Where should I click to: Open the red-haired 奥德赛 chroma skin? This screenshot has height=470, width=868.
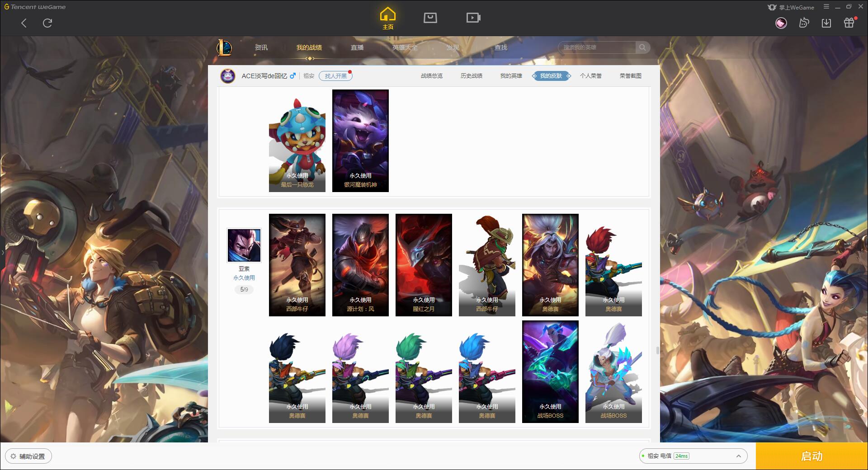[613, 265]
